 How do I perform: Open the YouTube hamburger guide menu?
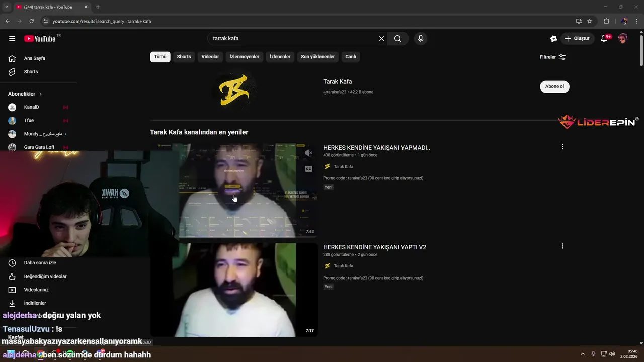[x=12, y=39]
